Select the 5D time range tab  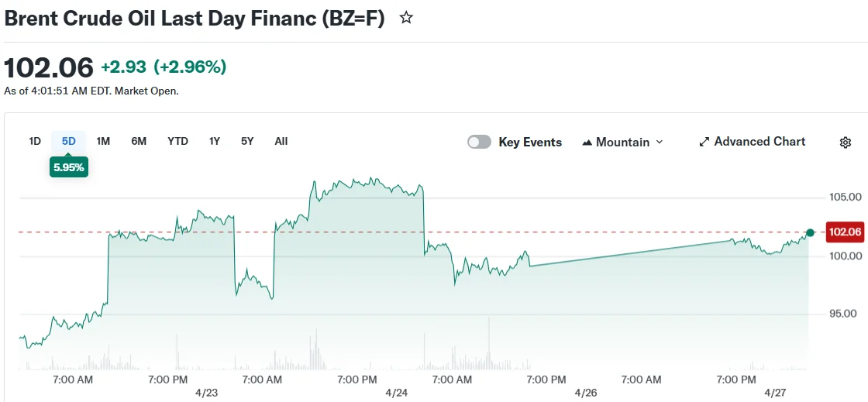click(69, 141)
